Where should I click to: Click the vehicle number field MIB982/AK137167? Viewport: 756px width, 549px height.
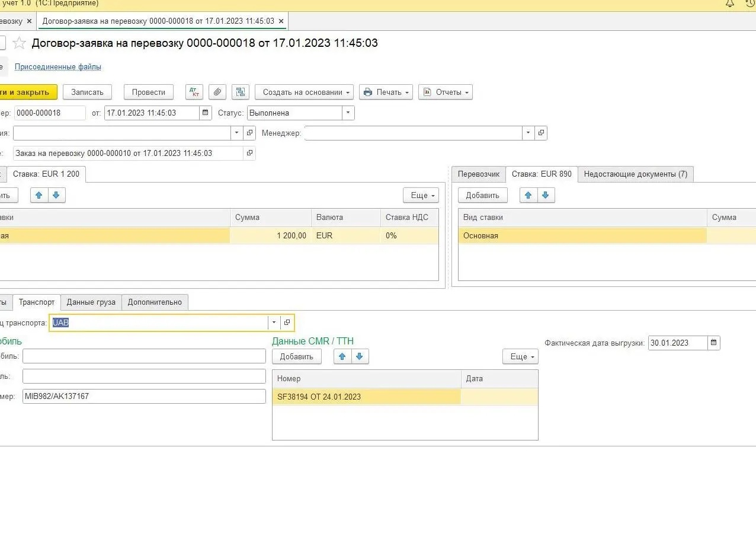(144, 396)
